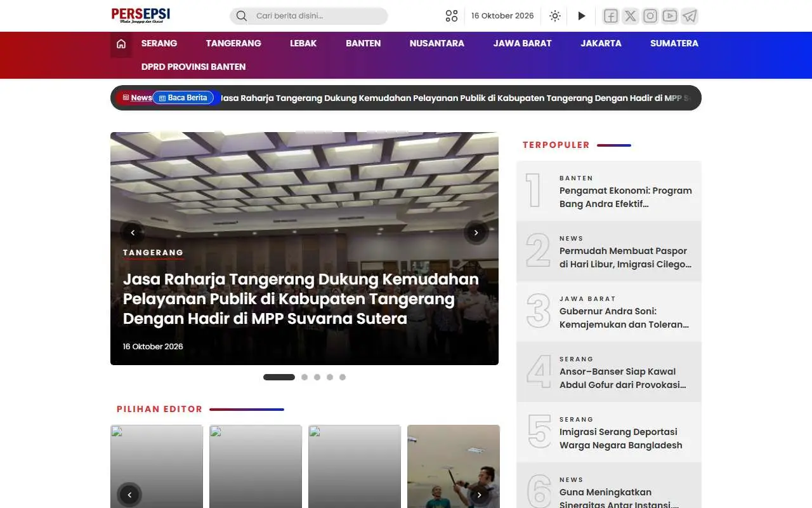Open the BANTEN menu section
812x508 pixels.
[363, 43]
